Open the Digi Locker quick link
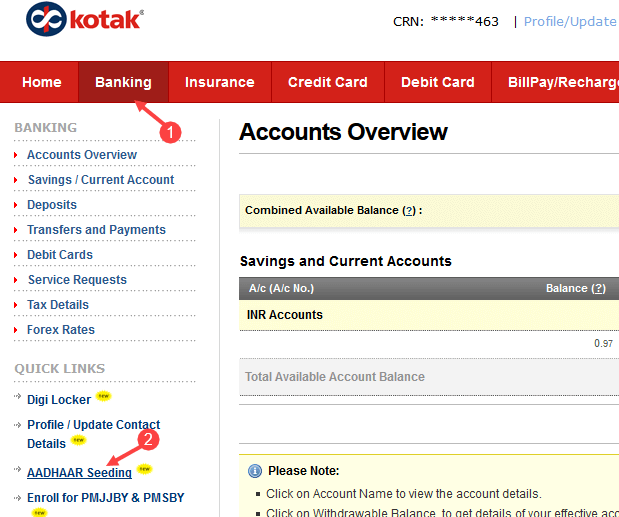Viewport: 619px width, 517px height. click(x=59, y=399)
